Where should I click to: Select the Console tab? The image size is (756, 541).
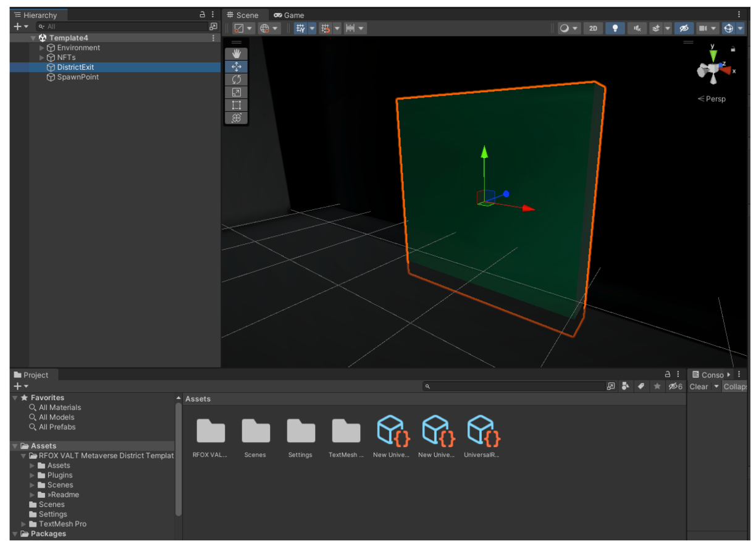(x=708, y=375)
